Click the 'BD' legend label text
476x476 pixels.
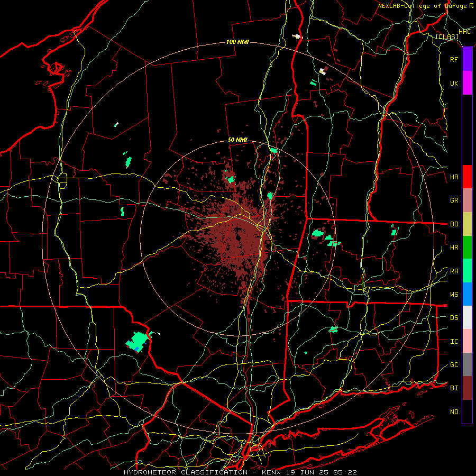tap(454, 224)
